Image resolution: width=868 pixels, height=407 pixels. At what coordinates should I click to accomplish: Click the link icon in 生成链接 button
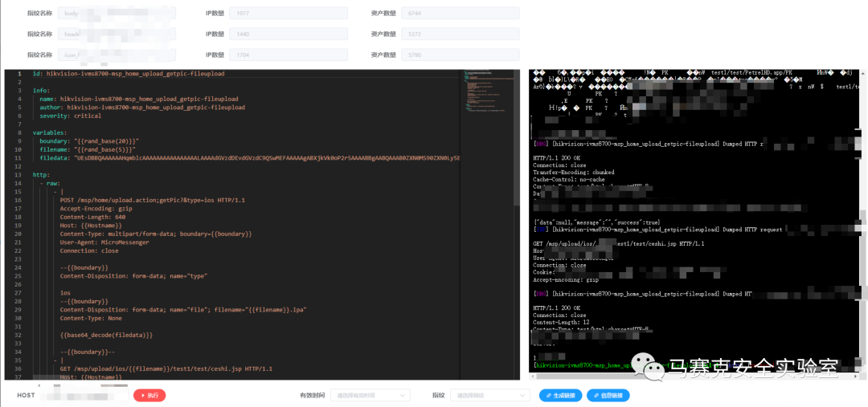(x=549, y=396)
